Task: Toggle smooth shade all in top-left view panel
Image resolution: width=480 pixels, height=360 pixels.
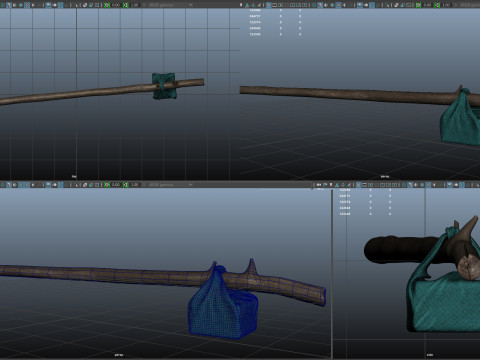Action: click(x=9, y=5)
